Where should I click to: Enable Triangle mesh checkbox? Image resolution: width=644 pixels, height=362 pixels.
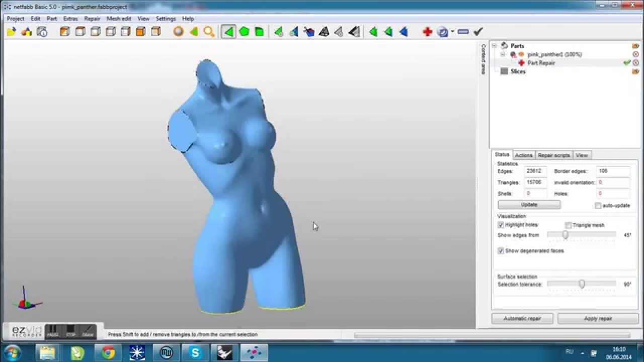[568, 225]
